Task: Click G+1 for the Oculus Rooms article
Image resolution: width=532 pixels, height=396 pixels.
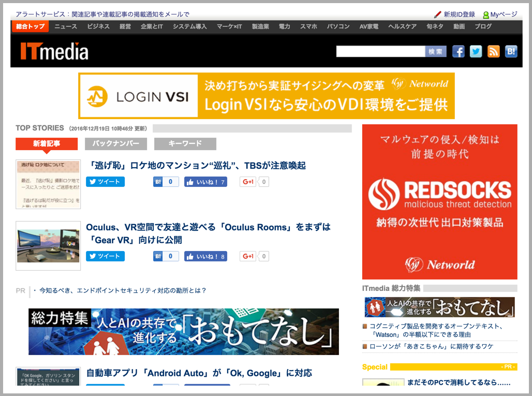Action: pyautogui.click(x=248, y=256)
